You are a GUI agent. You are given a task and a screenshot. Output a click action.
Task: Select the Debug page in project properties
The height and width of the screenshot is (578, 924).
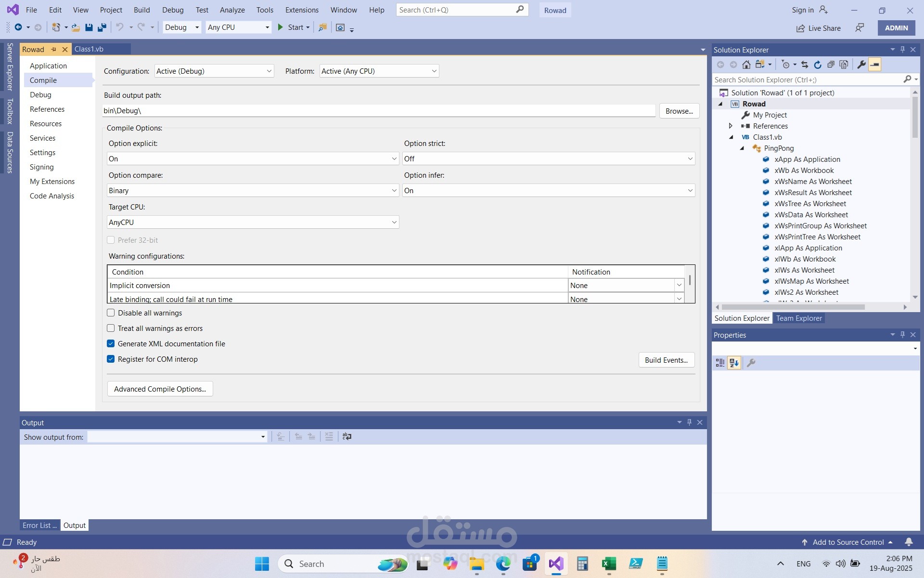[x=40, y=94]
